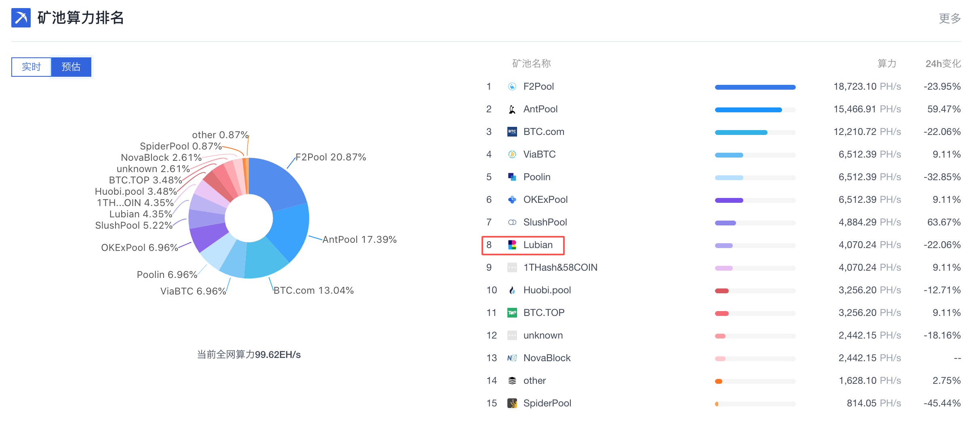
Task: Click the OKExPool purple hashrate bar
Action: (x=729, y=200)
